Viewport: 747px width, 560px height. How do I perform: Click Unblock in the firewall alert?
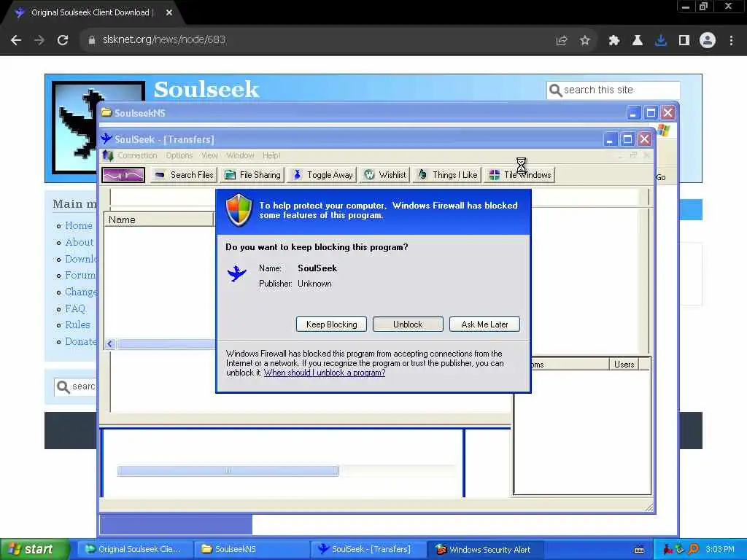pos(408,324)
